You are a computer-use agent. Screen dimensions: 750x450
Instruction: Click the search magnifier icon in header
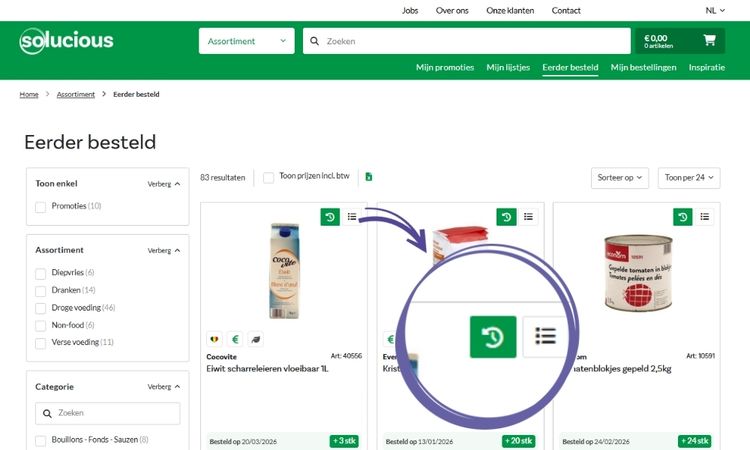(x=314, y=41)
